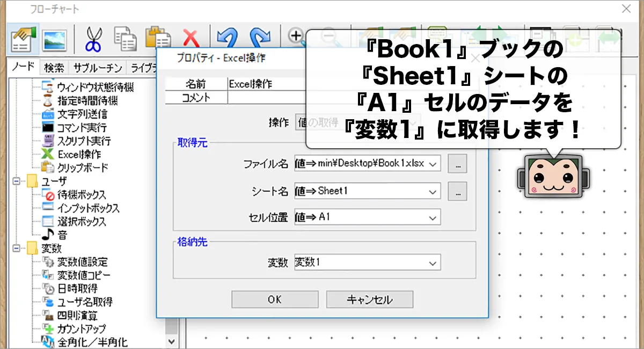
Task: Close the フローチャート window
Action: click(626, 9)
